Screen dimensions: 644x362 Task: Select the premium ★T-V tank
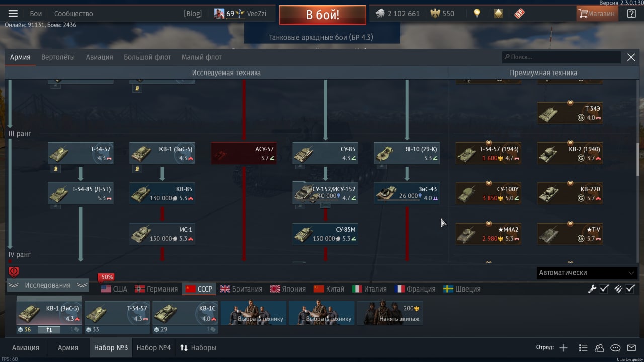coord(570,234)
